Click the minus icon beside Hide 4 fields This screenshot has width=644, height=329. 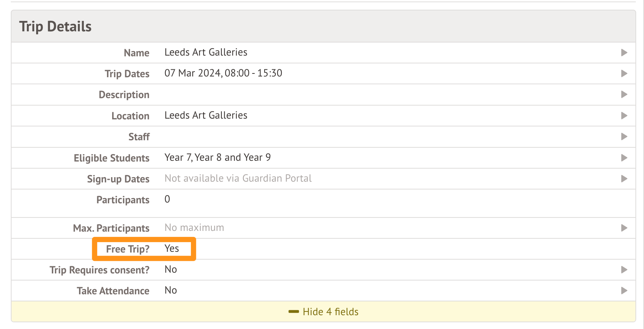[294, 311]
